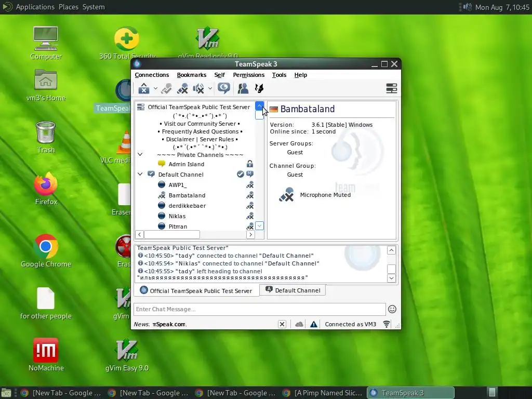Click channel tree horizontal scroll left arrow
This screenshot has width=532, height=399.
pyautogui.click(x=139, y=234)
